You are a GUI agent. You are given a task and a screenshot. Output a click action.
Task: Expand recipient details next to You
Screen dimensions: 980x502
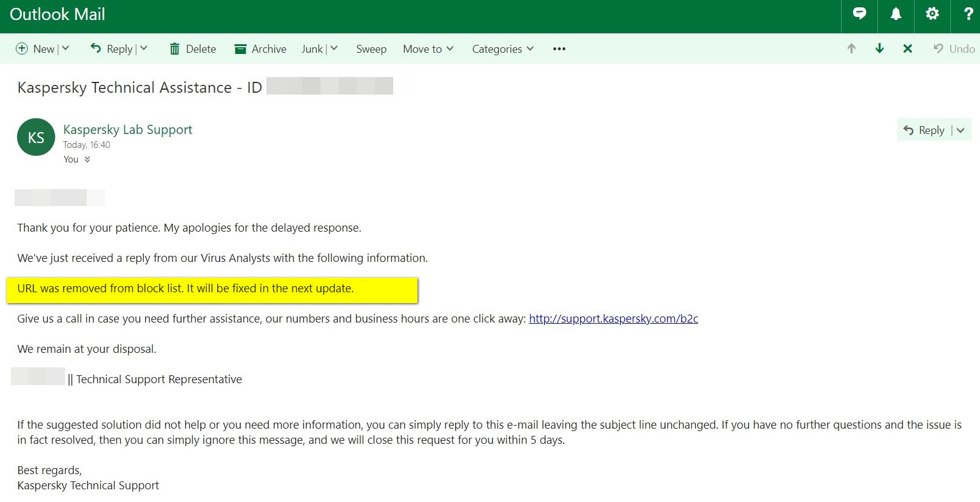(x=87, y=159)
